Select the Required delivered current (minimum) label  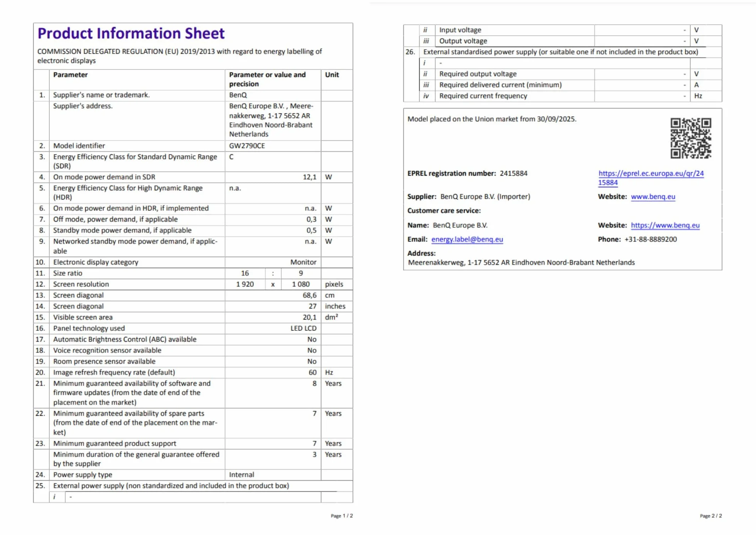500,85
